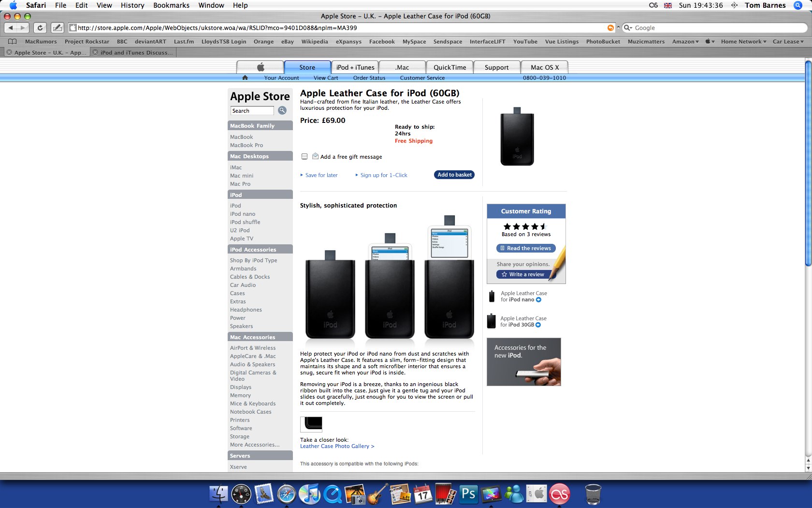Launch GarageBand from the Dock

point(377,493)
